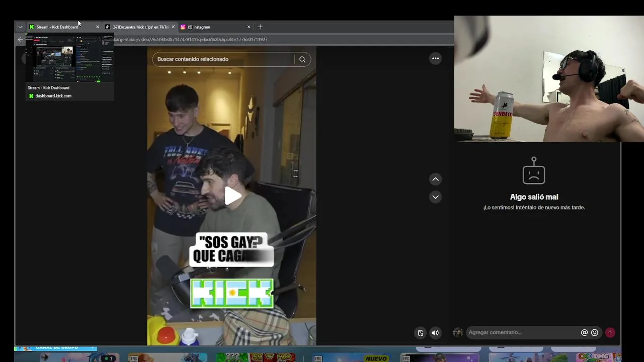Close the TikTok tab

pos(173,27)
